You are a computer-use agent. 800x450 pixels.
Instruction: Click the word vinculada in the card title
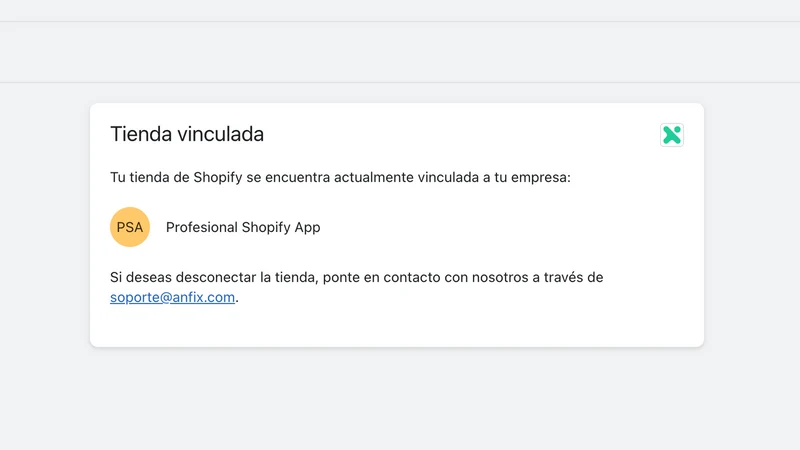(x=220, y=134)
